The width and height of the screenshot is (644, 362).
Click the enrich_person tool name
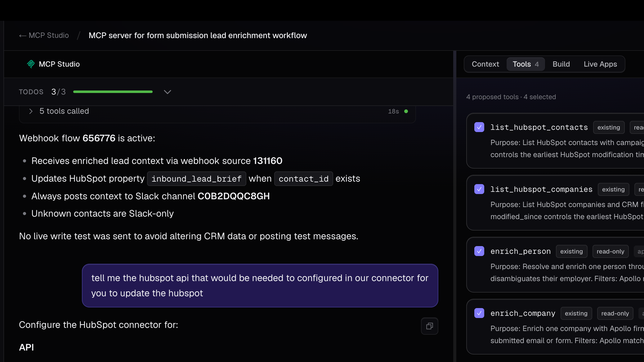click(521, 251)
